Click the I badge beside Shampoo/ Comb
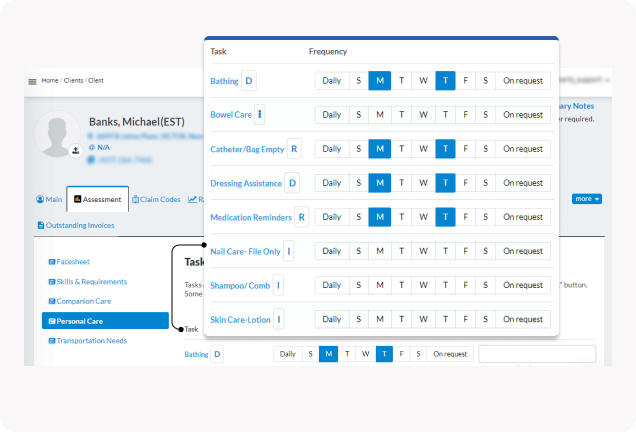This screenshot has width=636, height=432. [278, 285]
